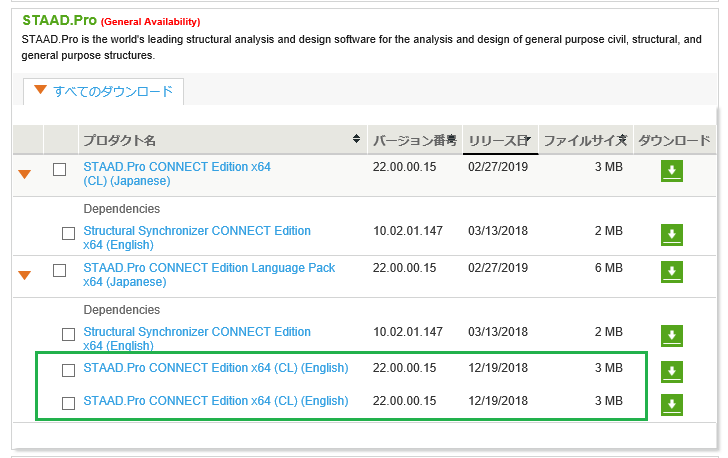Tick Structural Synchronizer checkbox under (CL) (Japanese) dependencies
Viewport: 728px width, 458px height.
68,233
